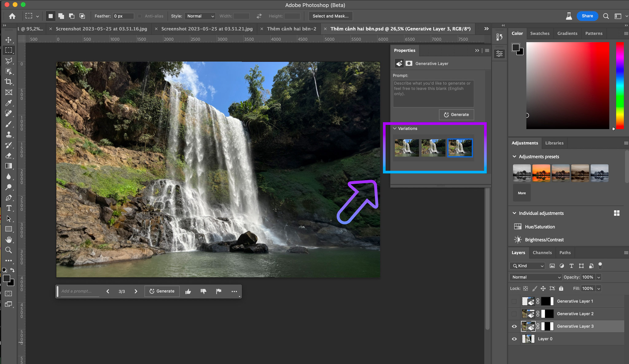Click the Generate button in toolbar
Screen dimensions: 629x364
point(162,291)
